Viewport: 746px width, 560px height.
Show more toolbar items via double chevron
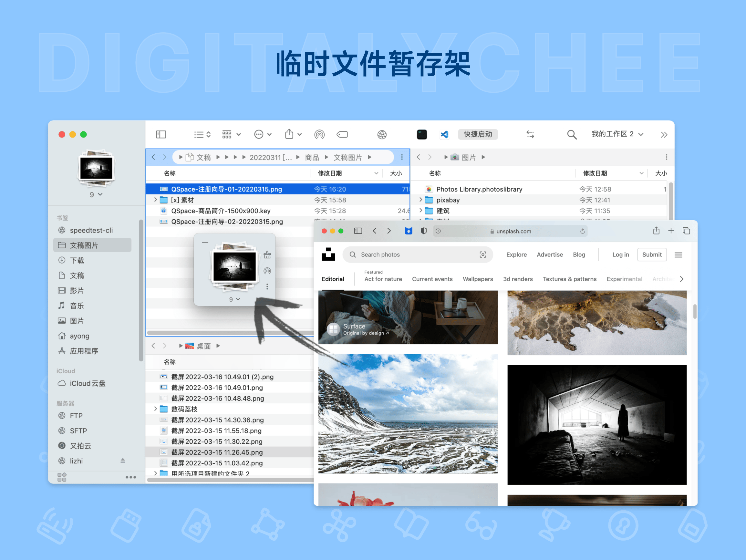[664, 135]
